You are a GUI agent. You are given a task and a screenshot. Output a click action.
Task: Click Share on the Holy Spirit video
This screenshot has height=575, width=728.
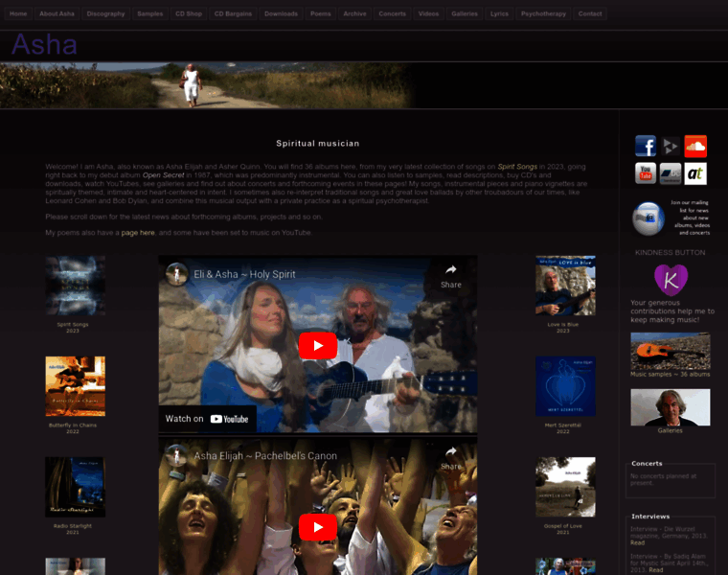coord(451,277)
